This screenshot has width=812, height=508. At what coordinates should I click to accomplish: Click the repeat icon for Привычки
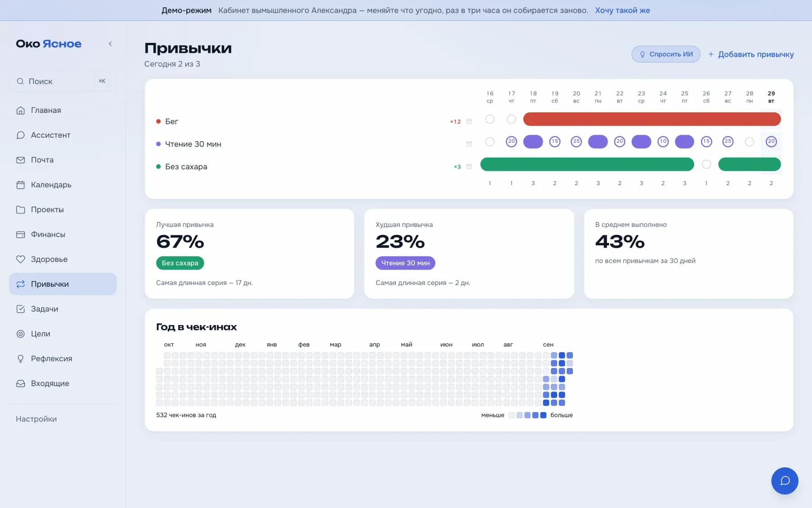(x=20, y=284)
